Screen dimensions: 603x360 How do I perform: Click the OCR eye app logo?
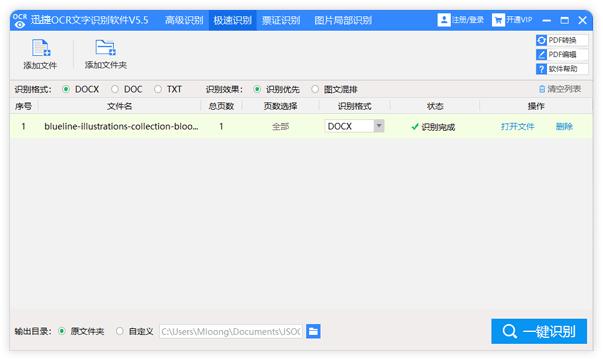pos(20,21)
